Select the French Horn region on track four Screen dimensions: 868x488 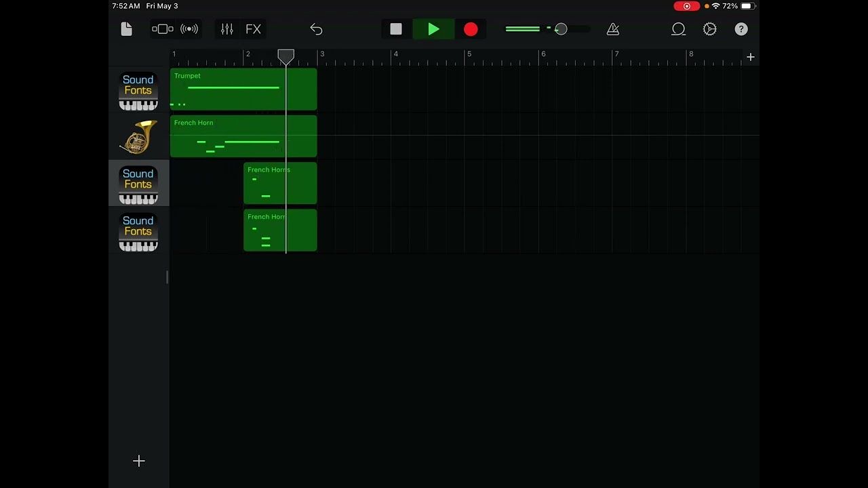coord(280,230)
